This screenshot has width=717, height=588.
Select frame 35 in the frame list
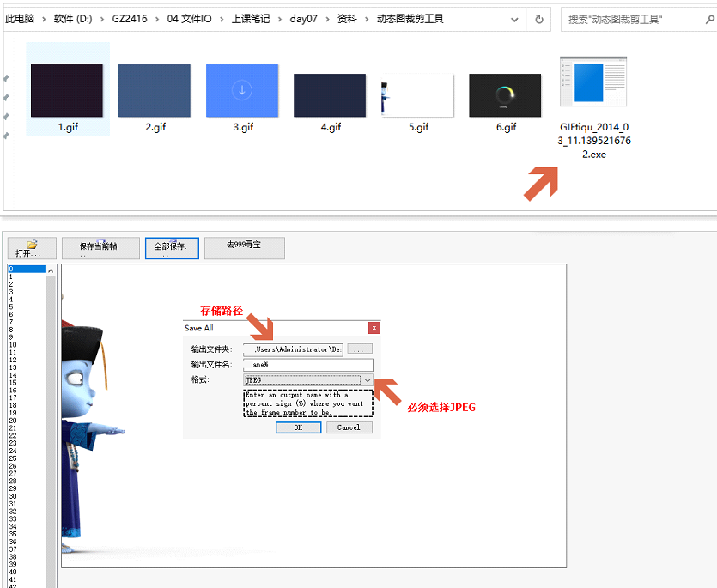pos(27,534)
